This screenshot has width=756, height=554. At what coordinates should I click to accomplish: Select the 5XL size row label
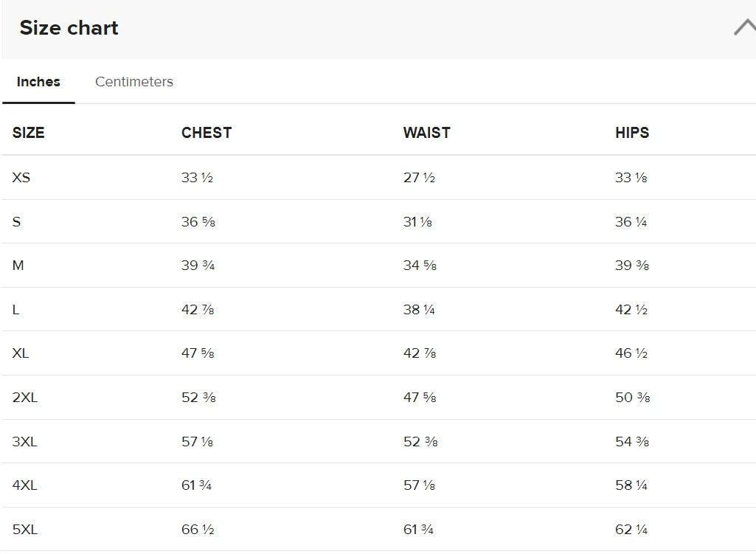tap(25, 530)
